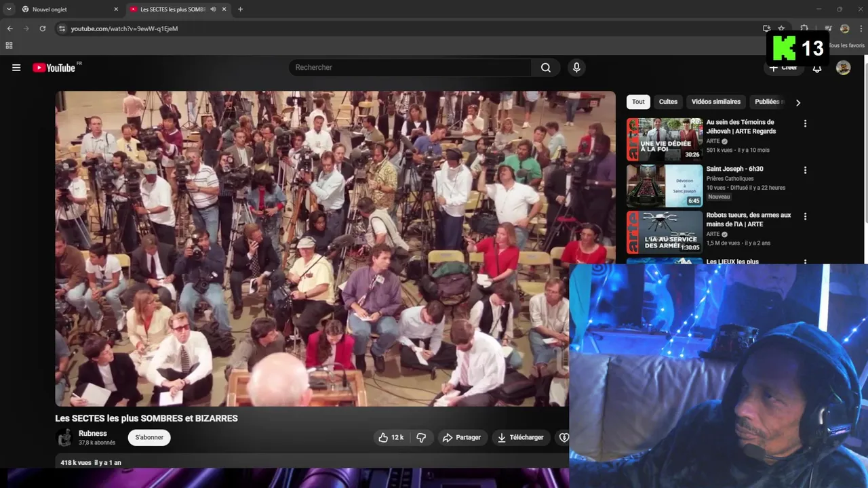Image resolution: width=868 pixels, height=488 pixels.
Task: Open Saint Joseph video thumbnail
Action: coord(665,185)
